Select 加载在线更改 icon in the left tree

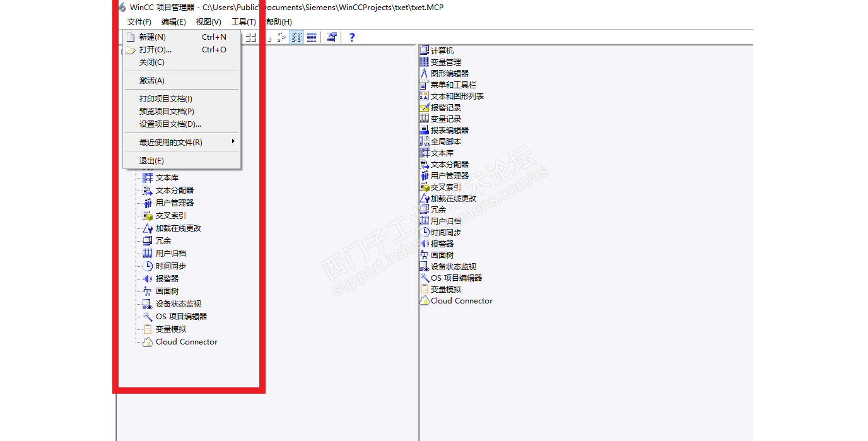click(x=148, y=228)
